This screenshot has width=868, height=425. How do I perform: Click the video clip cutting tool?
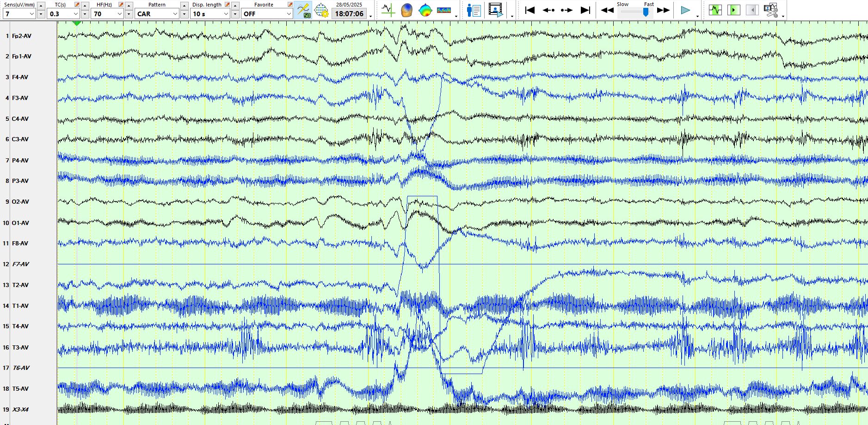click(x=770, y=10)
